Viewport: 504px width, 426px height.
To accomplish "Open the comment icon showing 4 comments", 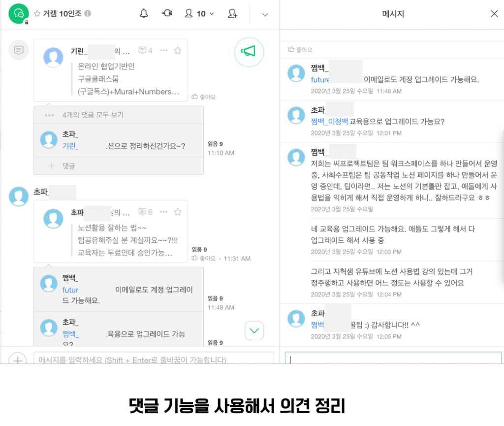I will pos(145,51).
